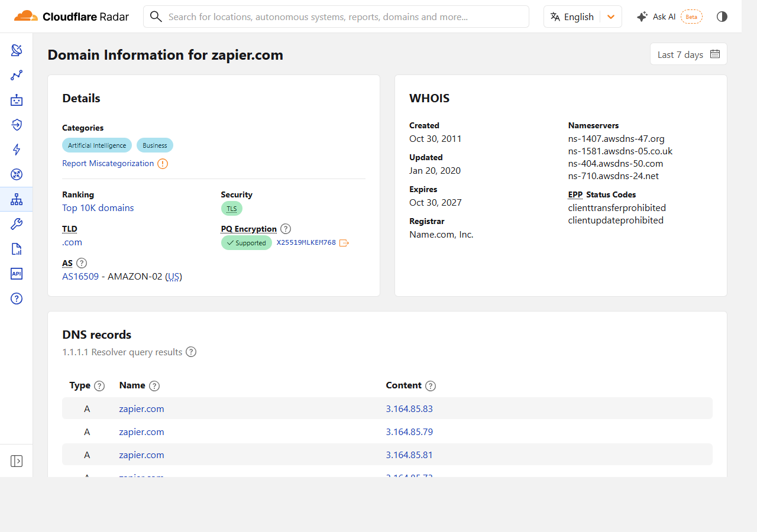Click the created date Oct 30, 2011
The width and height of the screenshot is (757, 532).
click(435, 139)
